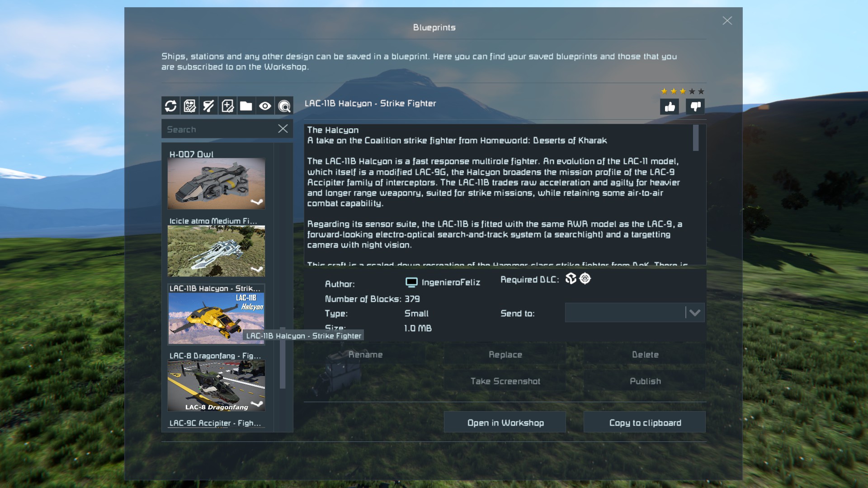Viewport: 868px width, 488px height.
Task: Click the refresh blueprints icon
Action: (x=170, y=106)
